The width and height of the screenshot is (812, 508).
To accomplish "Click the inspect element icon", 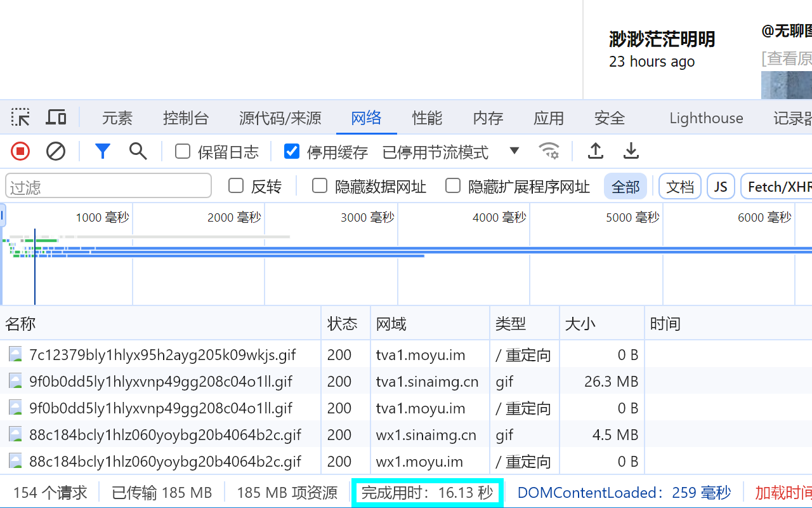I will [20, 117].
